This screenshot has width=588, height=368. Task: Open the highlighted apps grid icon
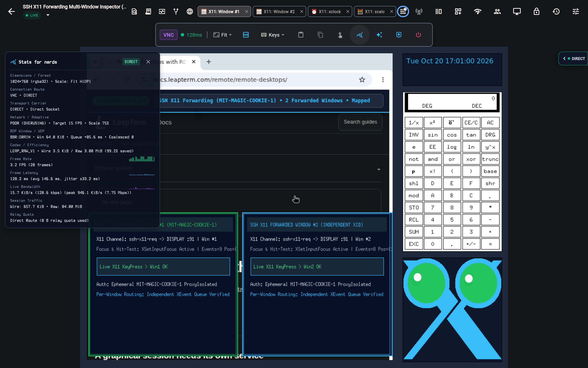click(x=403, y=11)
